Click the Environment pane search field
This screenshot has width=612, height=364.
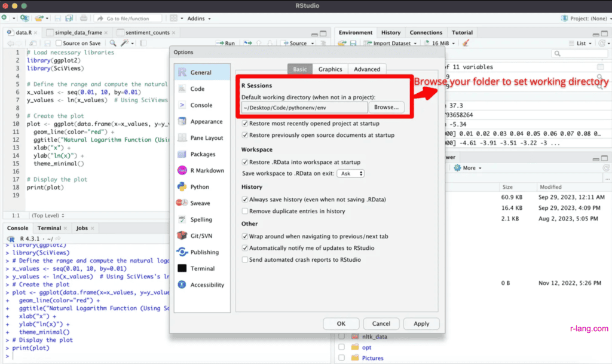coord(580,53)
